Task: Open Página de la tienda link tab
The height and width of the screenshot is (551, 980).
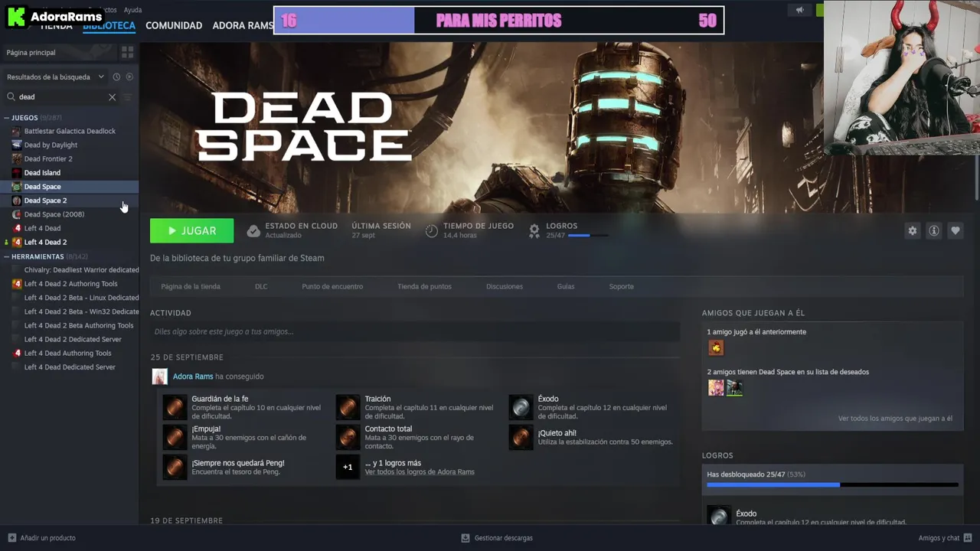Action: click(191, 286)
